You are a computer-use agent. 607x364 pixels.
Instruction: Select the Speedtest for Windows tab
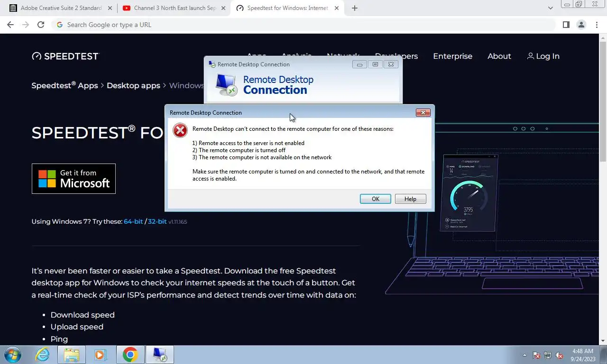click(287, 8)
